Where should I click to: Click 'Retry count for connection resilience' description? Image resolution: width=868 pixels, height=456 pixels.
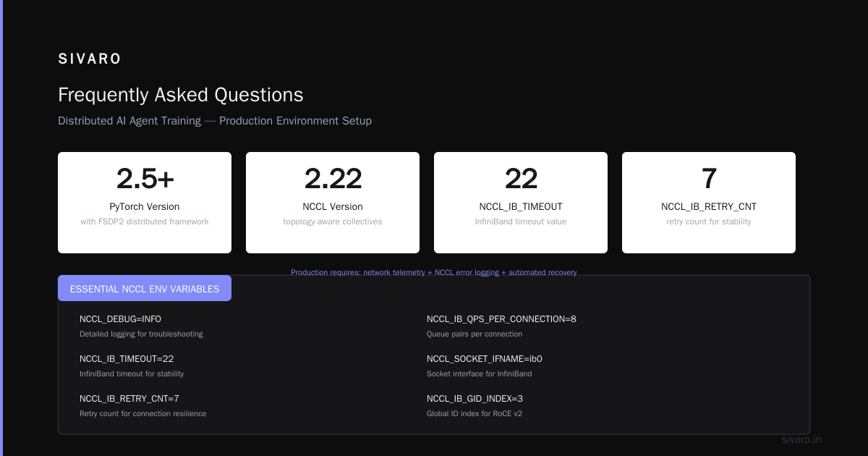(142, 414)
